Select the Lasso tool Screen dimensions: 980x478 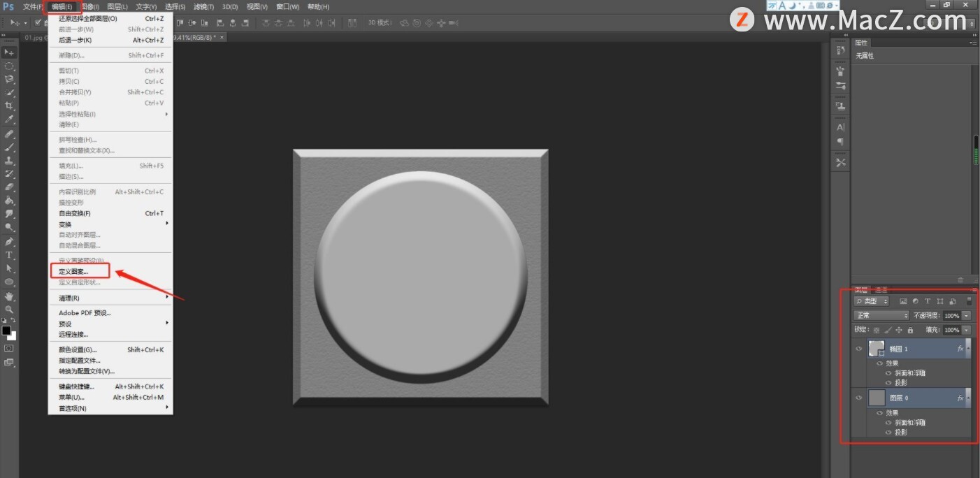click(9, 79)
